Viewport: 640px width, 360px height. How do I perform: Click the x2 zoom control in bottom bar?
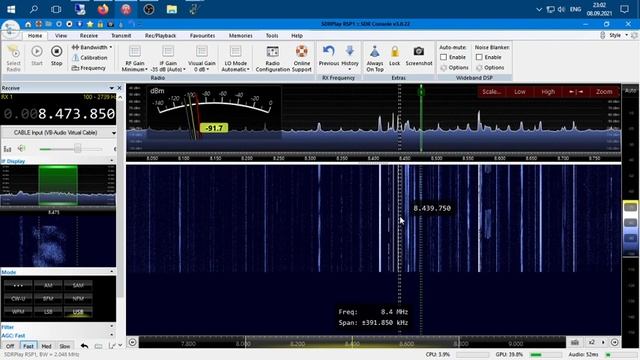(x=591, y=342)
